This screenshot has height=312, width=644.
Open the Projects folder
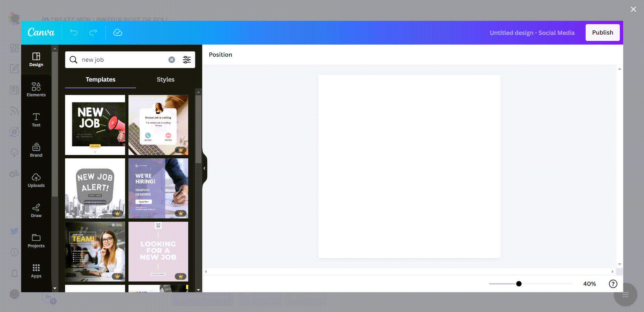coord(36,241)
